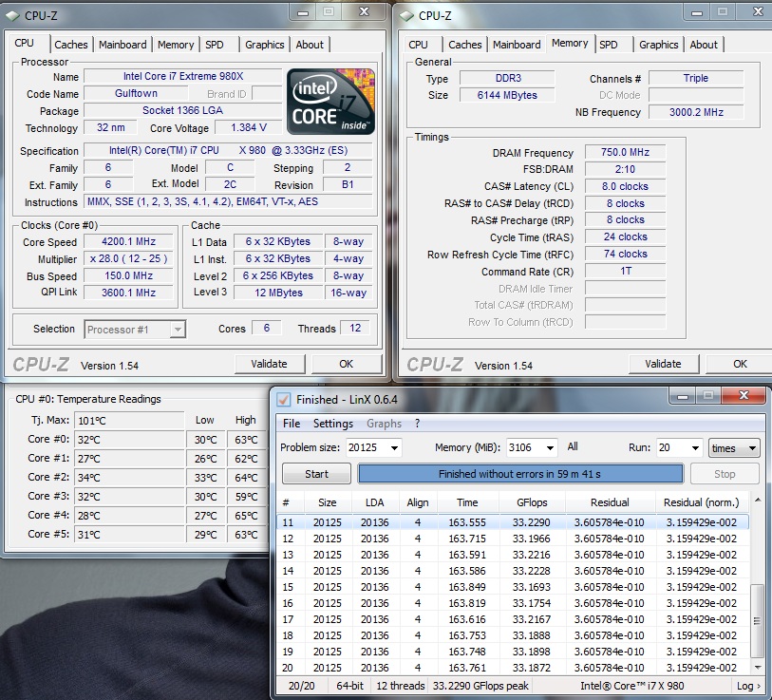Click the LinX results scrollbar up arrow
Screen dimensions: 772x700
pos(758,501)
